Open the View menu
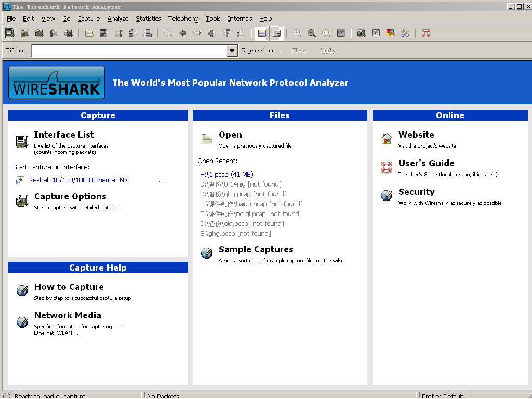 click(48, 19)
